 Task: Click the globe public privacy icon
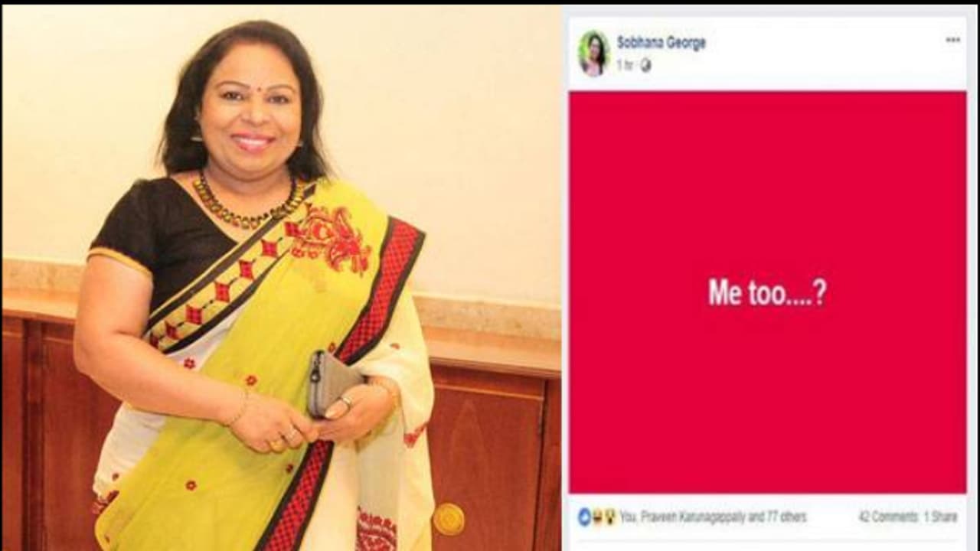click(645, 66)
